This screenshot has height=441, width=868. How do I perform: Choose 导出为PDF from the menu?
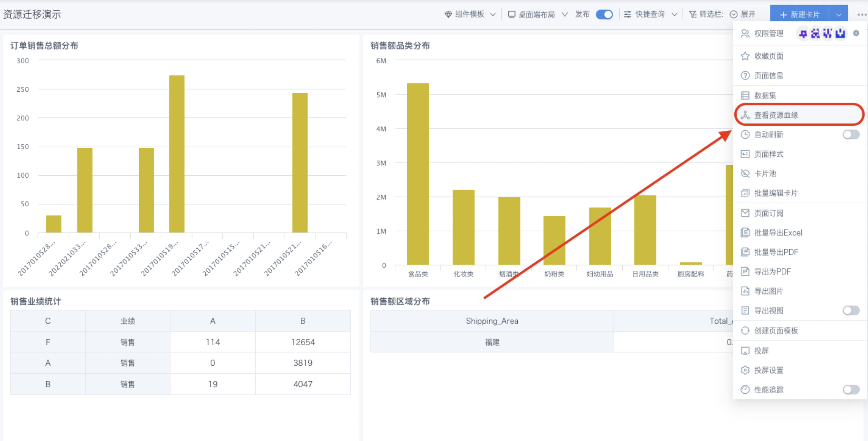click(x=772, y=272)
